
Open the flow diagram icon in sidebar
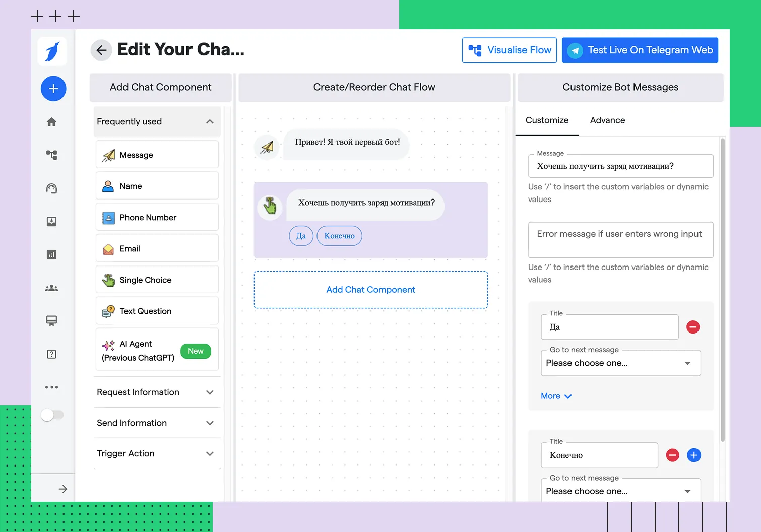(x=51, y=155)
